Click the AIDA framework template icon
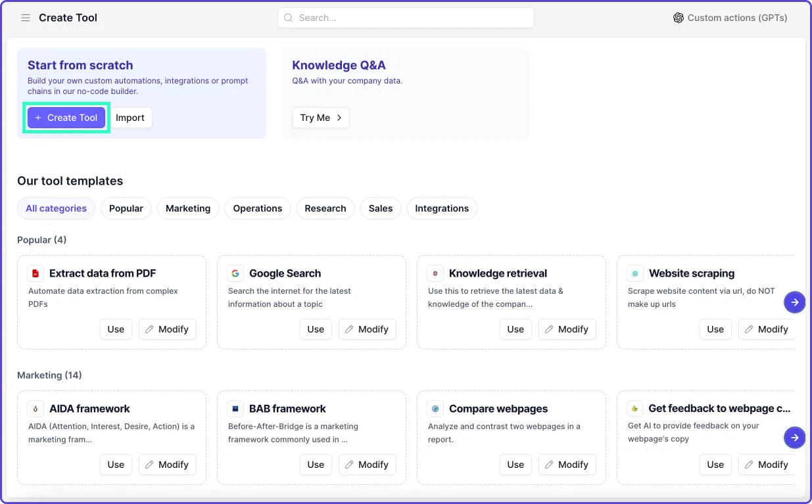Image resolution: width=812 pixels, height=504 pixels. (x=36, y=409)
